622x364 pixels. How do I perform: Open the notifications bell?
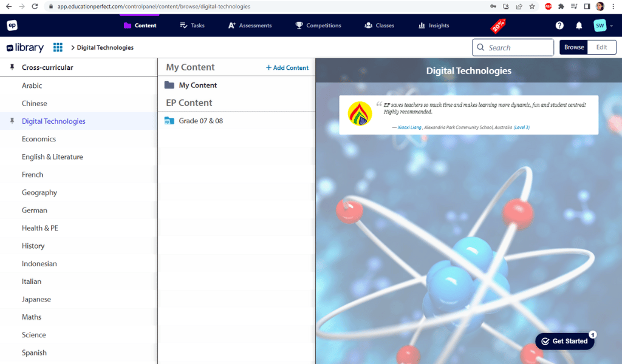579,25
